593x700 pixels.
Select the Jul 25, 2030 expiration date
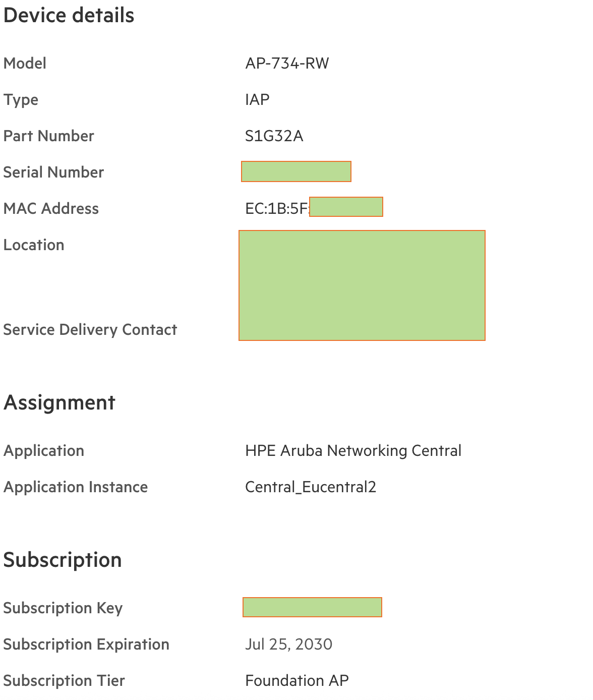[288, 645]
